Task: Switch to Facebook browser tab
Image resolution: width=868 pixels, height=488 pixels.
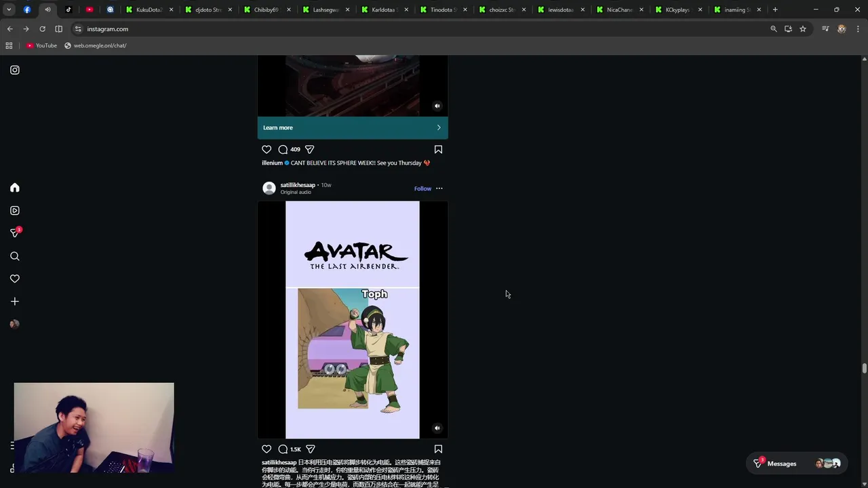Action: [27, 9]
